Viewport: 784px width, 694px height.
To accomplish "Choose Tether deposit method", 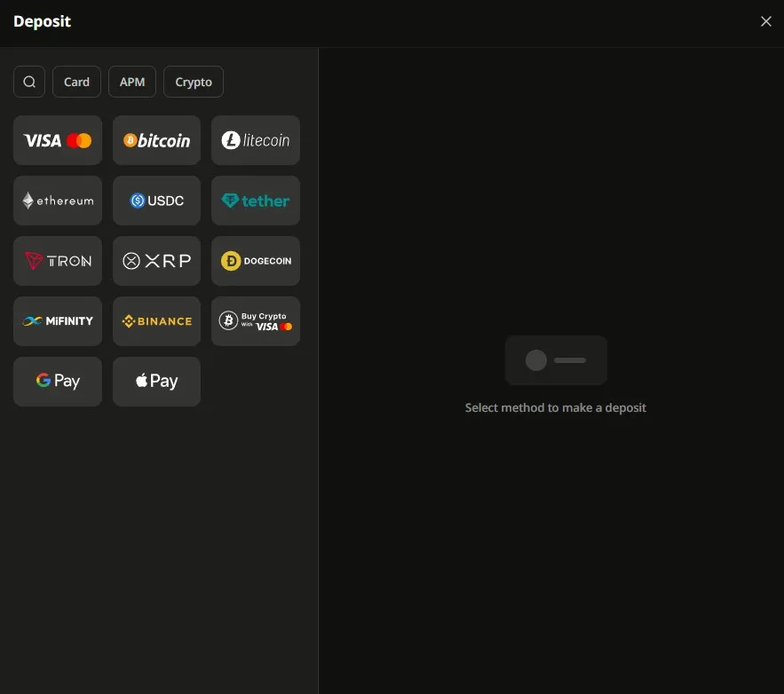I will coord(256,201).
